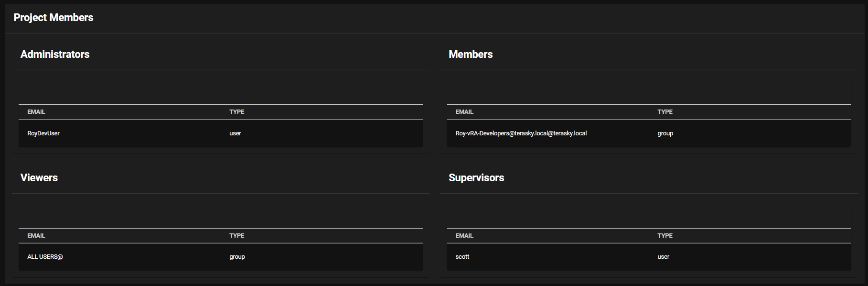Click EMAIL column header in Viewers table
Screen dimensions: 868x286
pyautogui.click(x=36, y=236)
